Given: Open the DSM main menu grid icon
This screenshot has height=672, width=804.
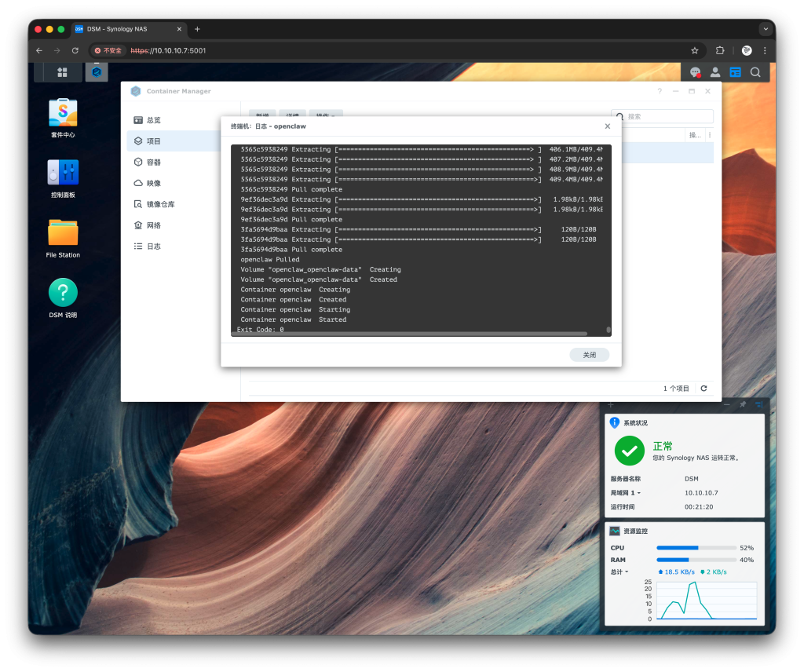Looking at the screenshot, I should click(x=62, y=72).
